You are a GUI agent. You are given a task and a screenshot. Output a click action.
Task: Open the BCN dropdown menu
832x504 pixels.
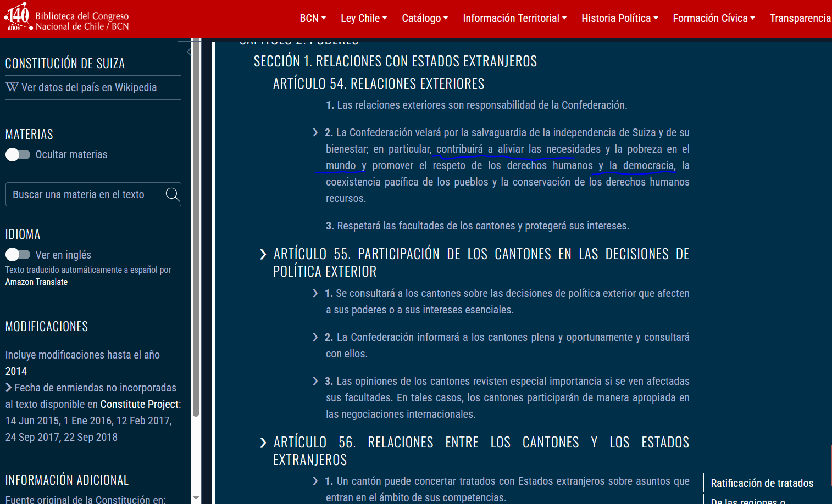click(x=313, y=18)
